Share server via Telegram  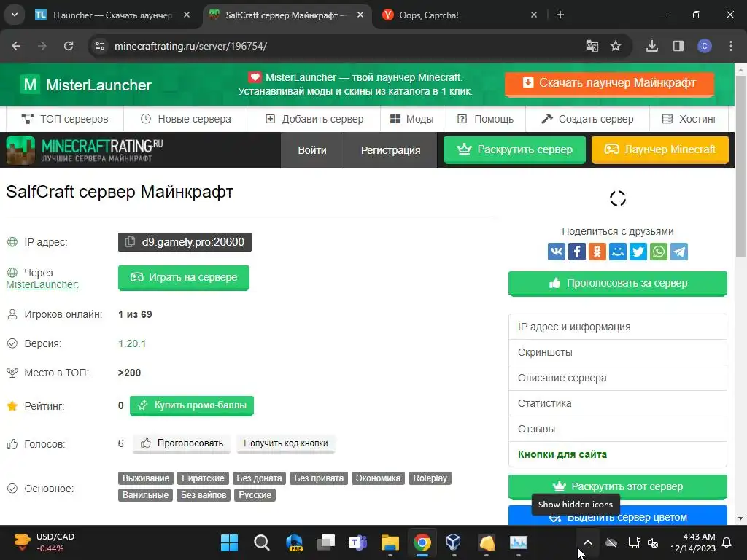click(679, 252)
